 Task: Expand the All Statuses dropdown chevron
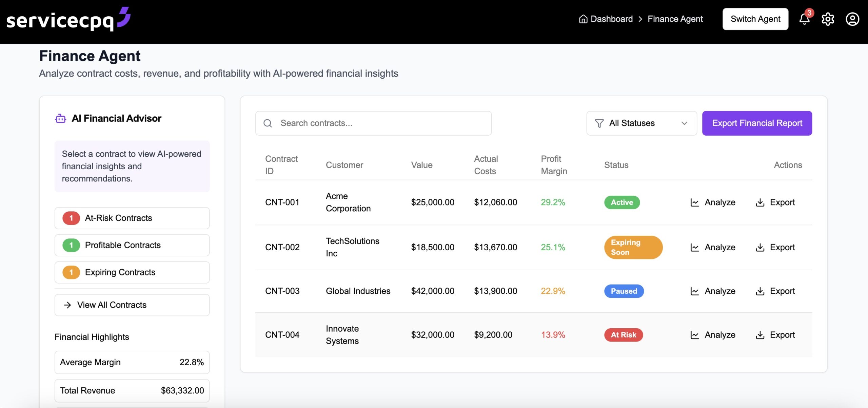click(684, 123)
